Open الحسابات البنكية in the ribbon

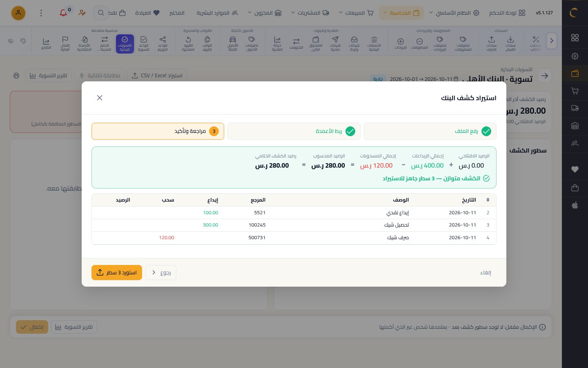click(374, 44)
